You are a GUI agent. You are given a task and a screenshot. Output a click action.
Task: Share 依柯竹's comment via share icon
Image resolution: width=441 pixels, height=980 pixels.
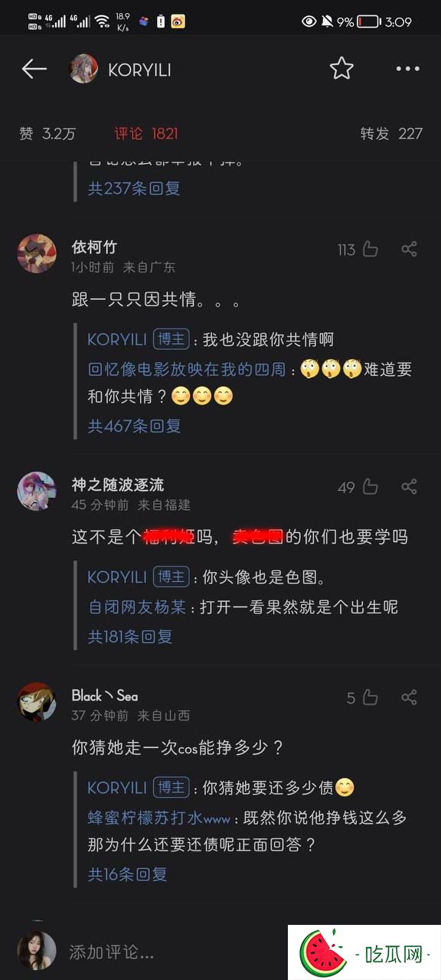(x=410, y=249)
